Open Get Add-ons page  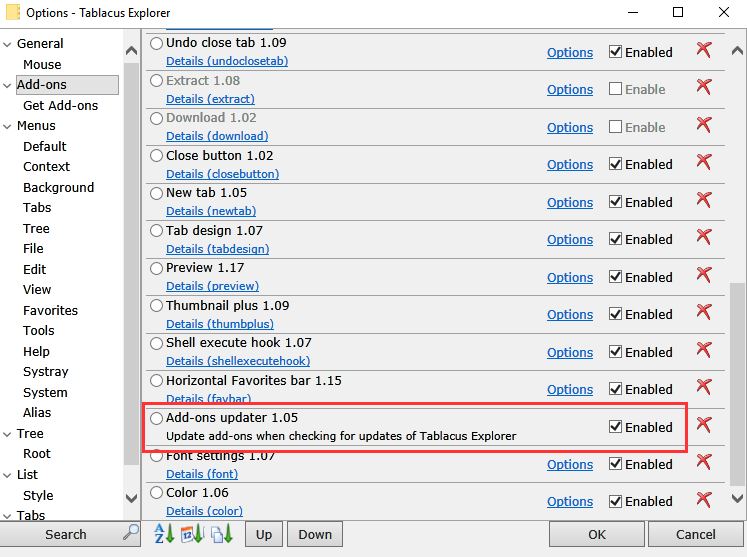[61, 105]
